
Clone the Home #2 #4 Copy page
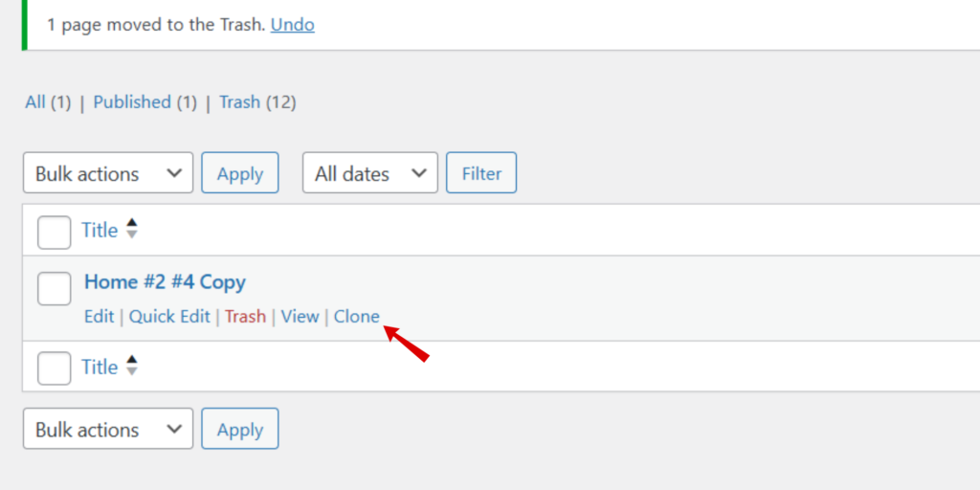point(356,316)
